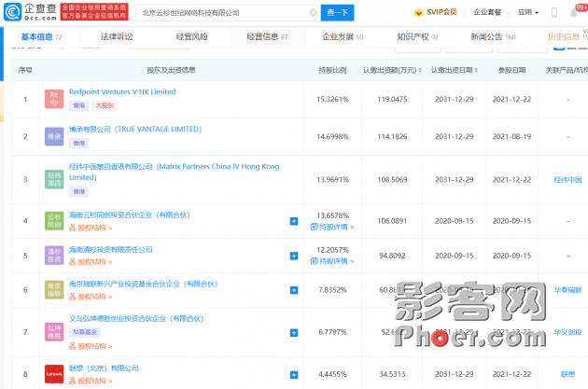Open 义乌弘坤德胜创业投资合伙企业 link
The width and height of the screenshot is (588, 389).
click(136, 318)
